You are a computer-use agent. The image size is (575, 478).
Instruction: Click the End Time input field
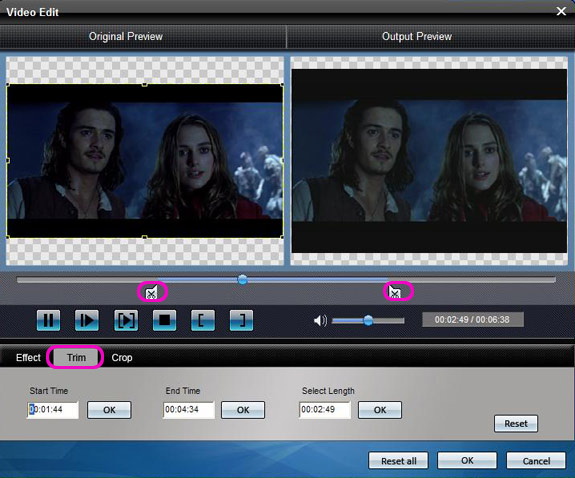[188, 409]
